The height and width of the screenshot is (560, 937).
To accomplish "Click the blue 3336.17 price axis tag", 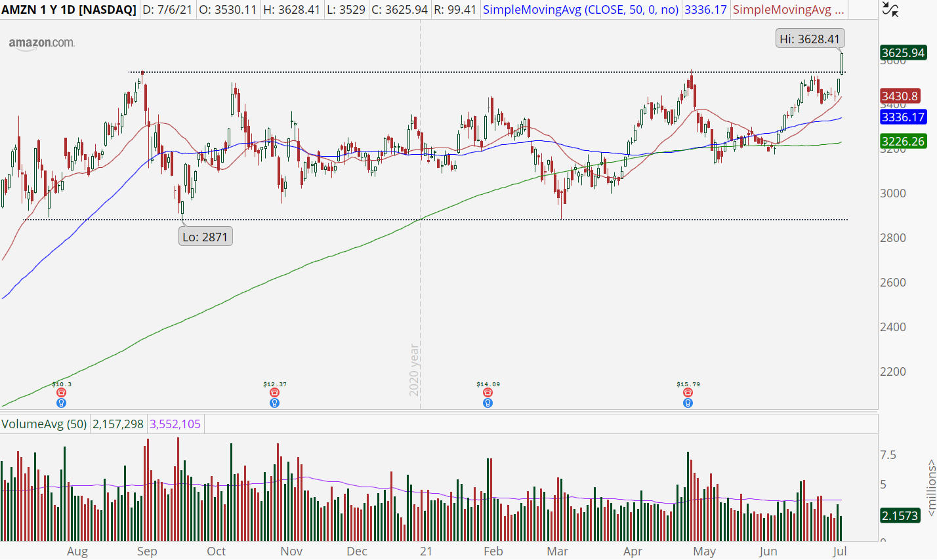I will click(903, 117).
